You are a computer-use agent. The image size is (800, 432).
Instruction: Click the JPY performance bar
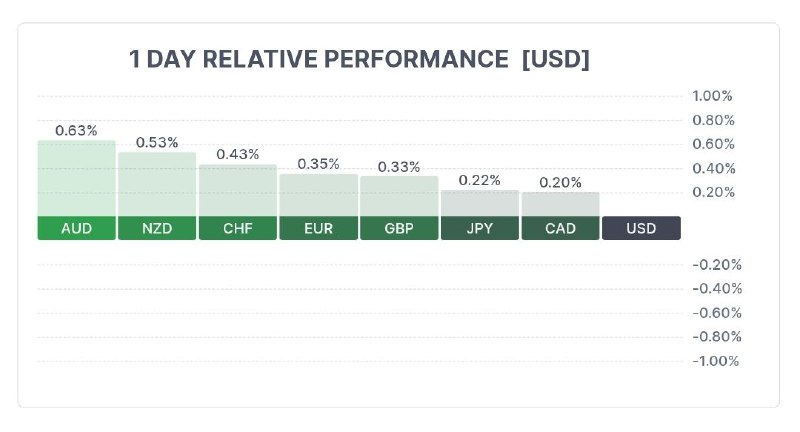tap(480, 203)
